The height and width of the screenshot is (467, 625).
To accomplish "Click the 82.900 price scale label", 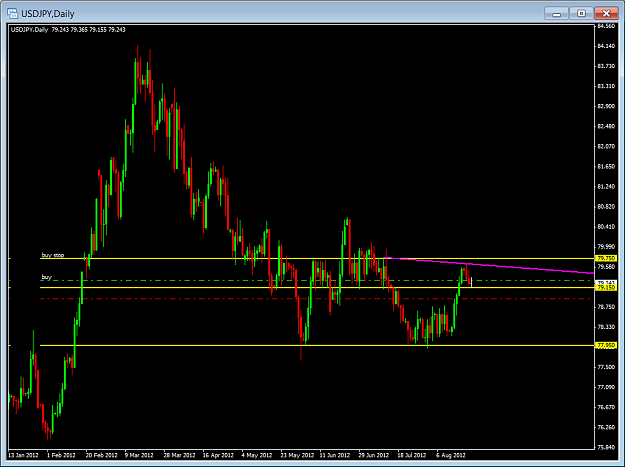I will point(606,106).
